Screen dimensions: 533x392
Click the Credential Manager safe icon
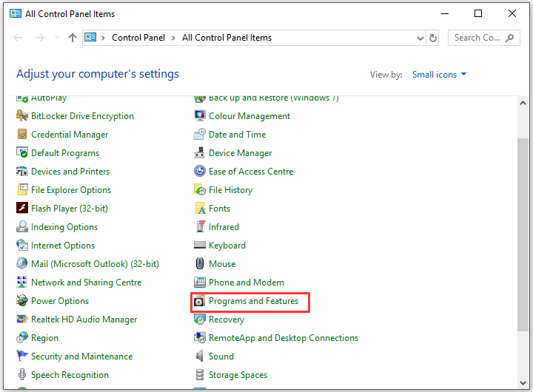point(22,134)
